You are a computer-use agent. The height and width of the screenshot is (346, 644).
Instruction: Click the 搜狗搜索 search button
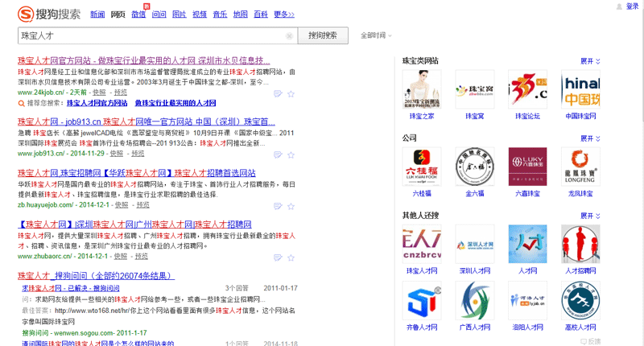click(323, 35)
